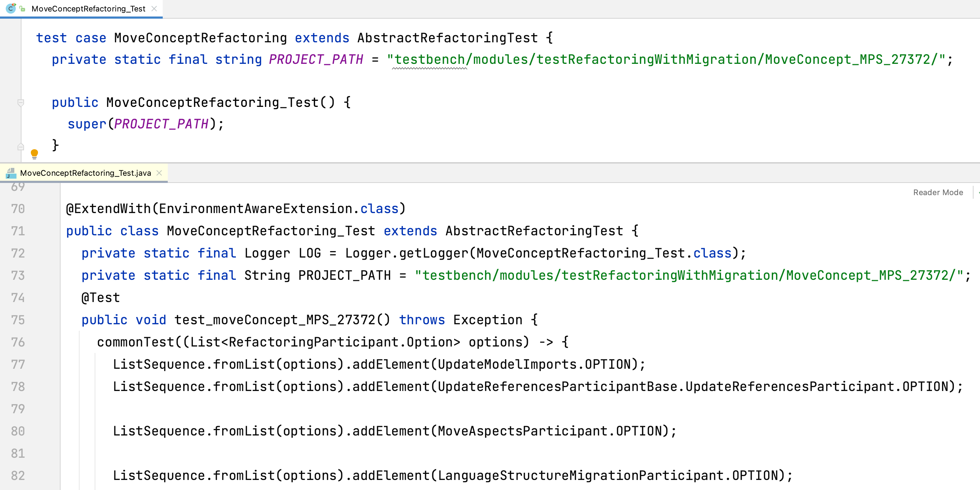
Task: Click line number 80 in the gutter
Action: 18,431
